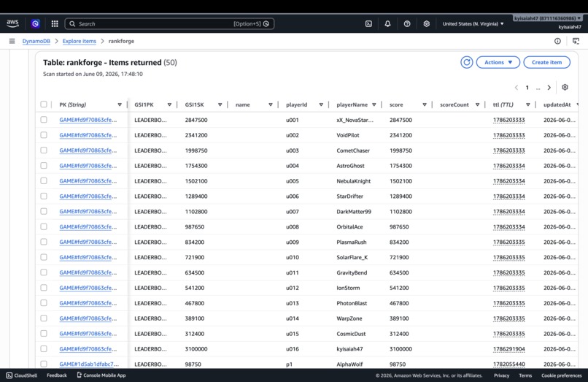Click the playerName cell PlasmaRush
Screen dimensions: 588x382
pos(352,242)
